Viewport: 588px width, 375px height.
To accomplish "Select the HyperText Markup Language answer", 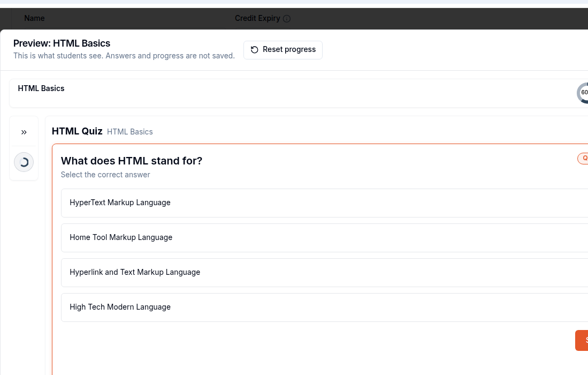I will (x=325, y=202).
